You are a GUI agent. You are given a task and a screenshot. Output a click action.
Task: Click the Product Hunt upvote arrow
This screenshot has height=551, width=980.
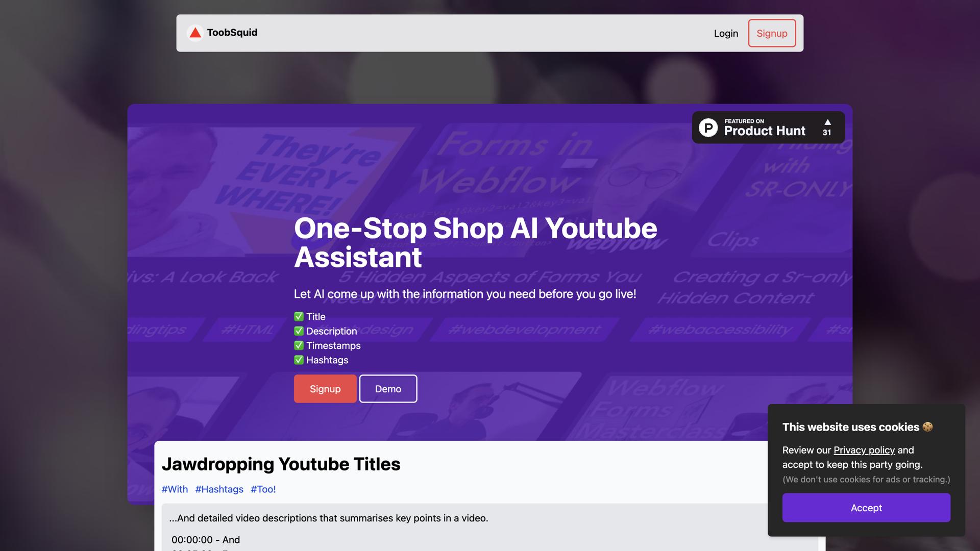pos(827,122)
